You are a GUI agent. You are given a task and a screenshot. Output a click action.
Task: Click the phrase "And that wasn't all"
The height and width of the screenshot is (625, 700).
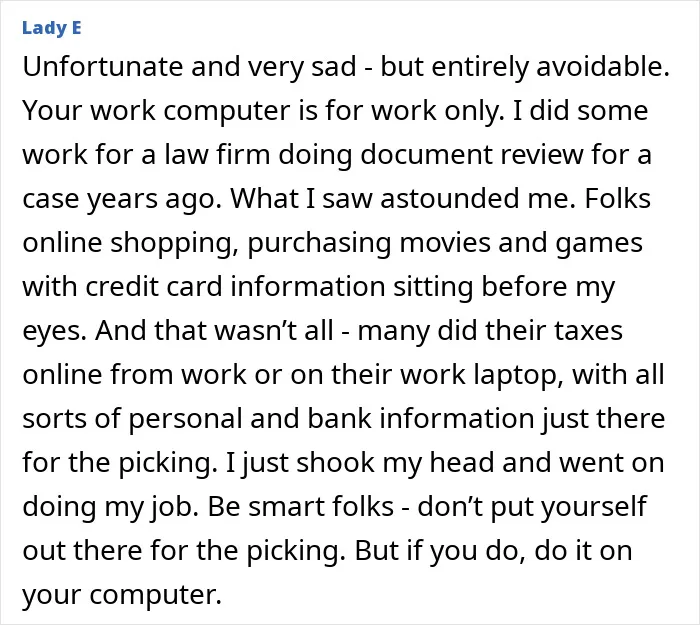pos(214,330)
